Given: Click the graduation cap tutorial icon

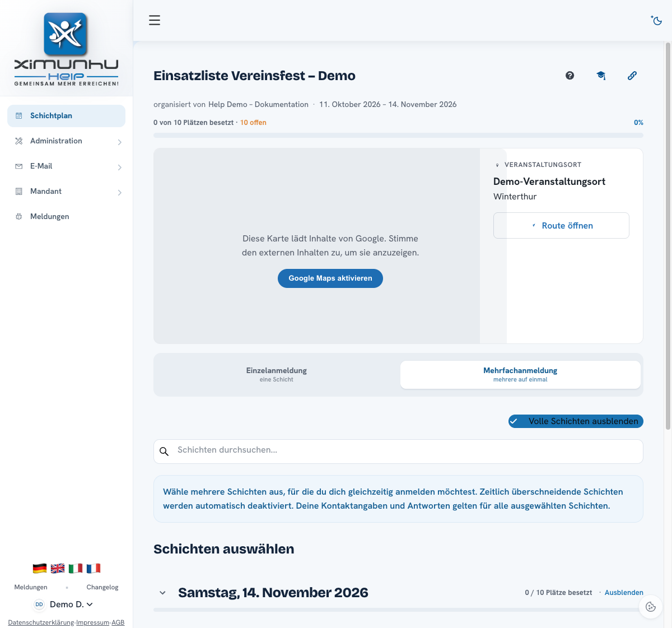Looking at the screenshot, I should tap(601, 76).
